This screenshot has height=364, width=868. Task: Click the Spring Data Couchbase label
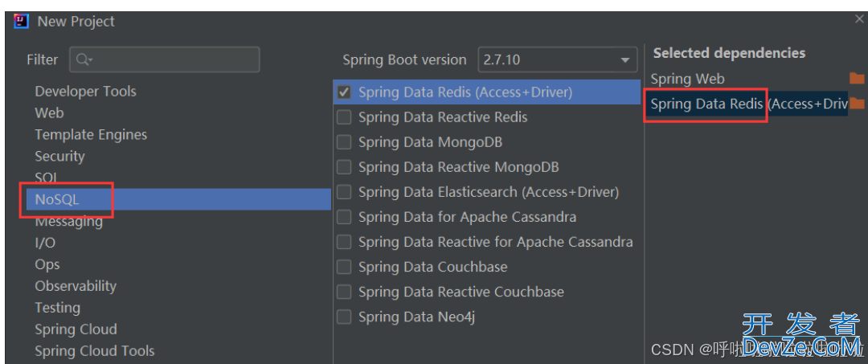pos(433,267)
